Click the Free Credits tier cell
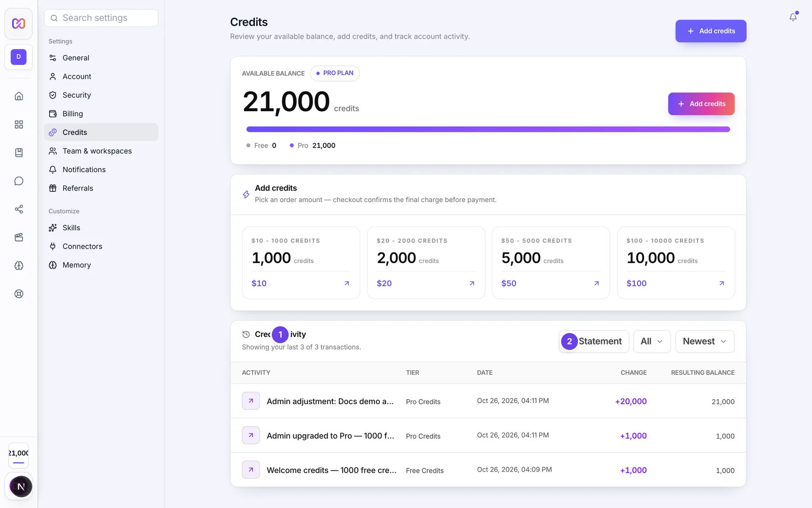Screen dimensions: 812x508 [424, 471]
